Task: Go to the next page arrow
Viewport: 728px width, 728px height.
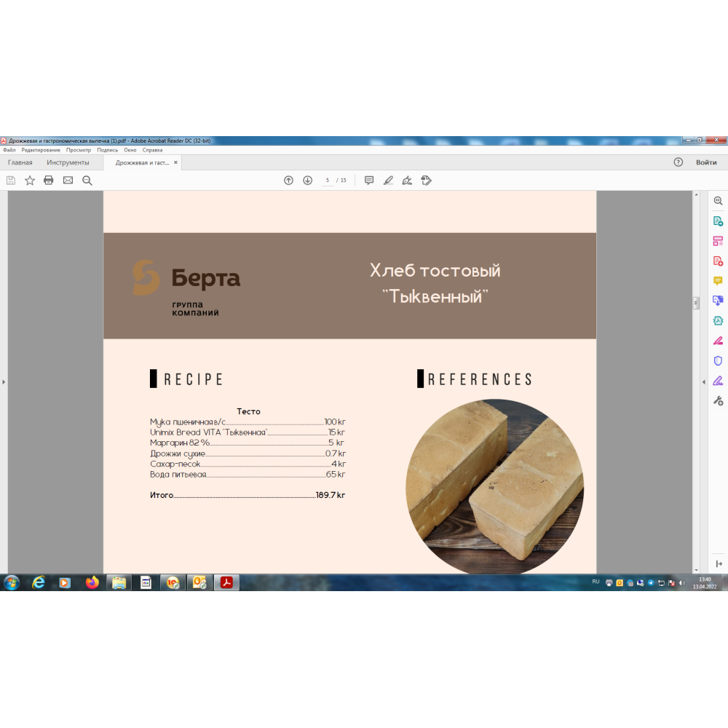Action: click(307, 181)
